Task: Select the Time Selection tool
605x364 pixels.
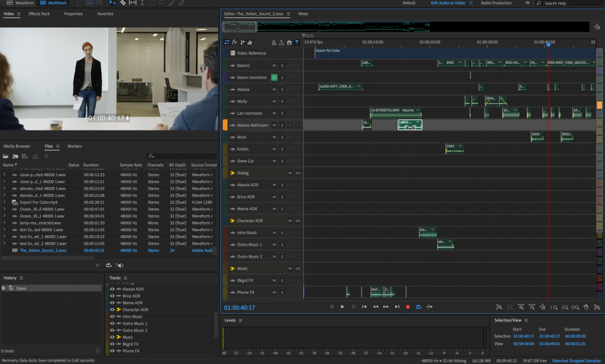Action: click(142, 3)
